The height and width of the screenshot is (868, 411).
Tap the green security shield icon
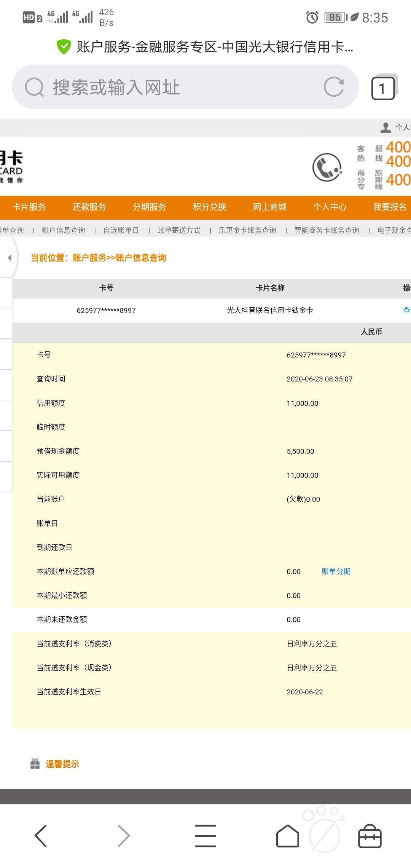64,47
